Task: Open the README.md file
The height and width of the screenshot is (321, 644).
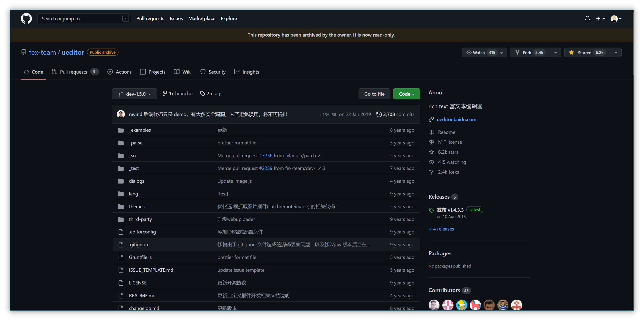Action: 142,295
